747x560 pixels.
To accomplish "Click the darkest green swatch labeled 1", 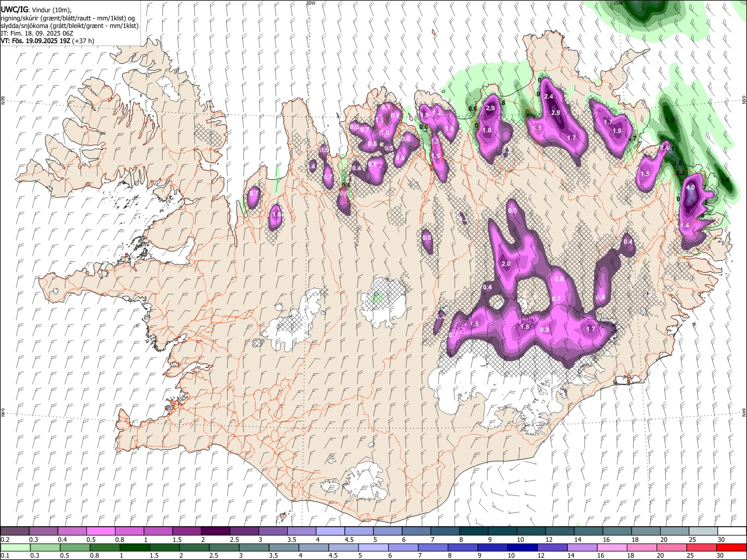I will pos(134,548).
